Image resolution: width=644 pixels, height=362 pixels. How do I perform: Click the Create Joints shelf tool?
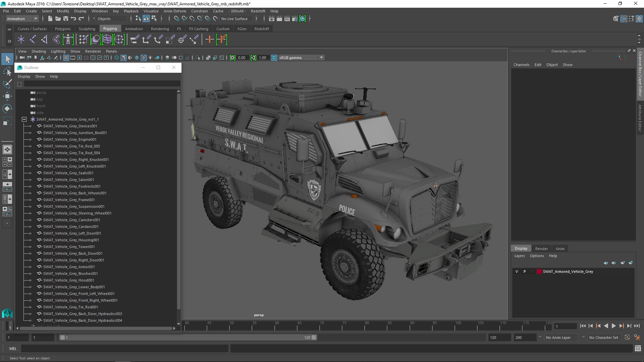click(33, 40)
